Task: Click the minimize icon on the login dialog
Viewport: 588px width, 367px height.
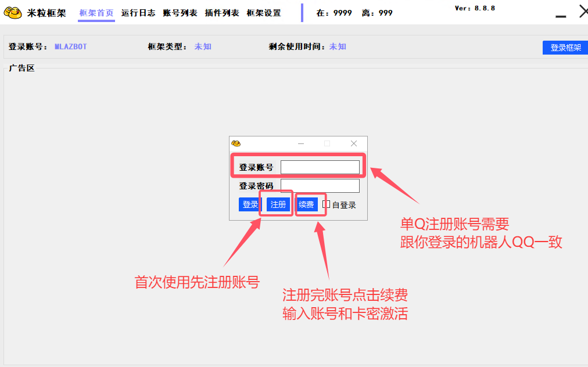Action: coord(300,143)
